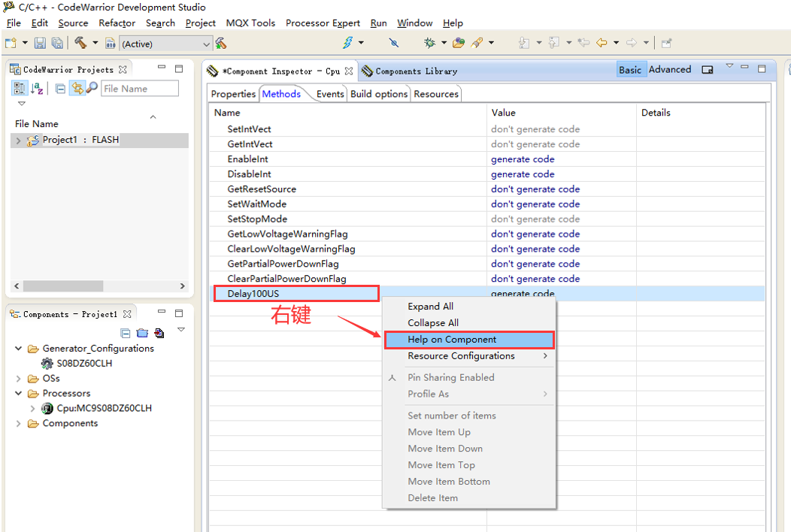Open Components panel view menu triangle
This screenshot has height=532, width=791.
181,330
